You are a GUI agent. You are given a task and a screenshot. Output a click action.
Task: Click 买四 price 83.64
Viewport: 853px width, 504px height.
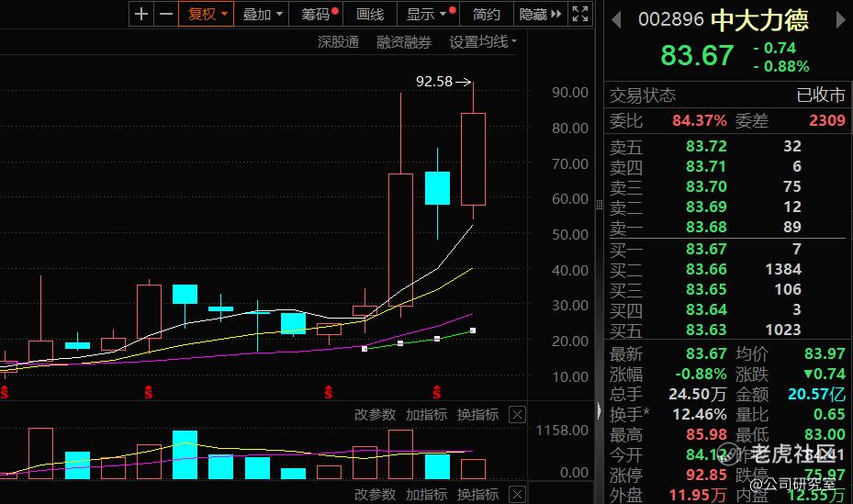point(706,309)
